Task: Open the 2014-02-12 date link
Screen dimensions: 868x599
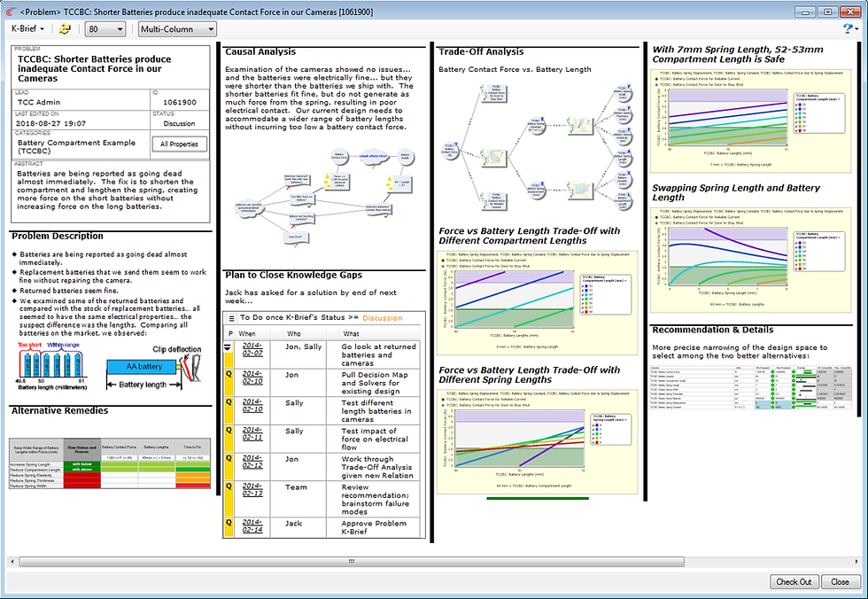Action: coord(252,462)
